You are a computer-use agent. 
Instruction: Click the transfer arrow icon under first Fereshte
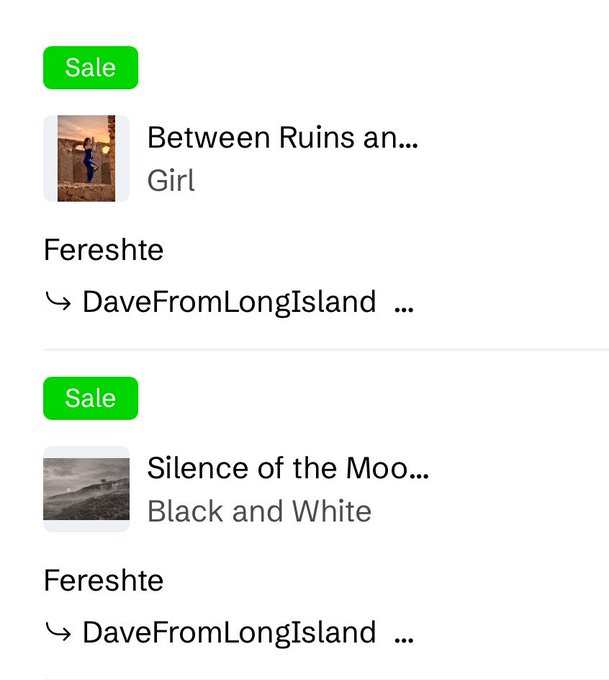(x=58, y=301)
